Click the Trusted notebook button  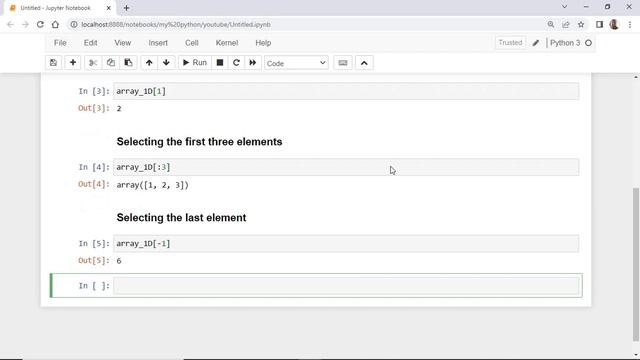point(510,43)
